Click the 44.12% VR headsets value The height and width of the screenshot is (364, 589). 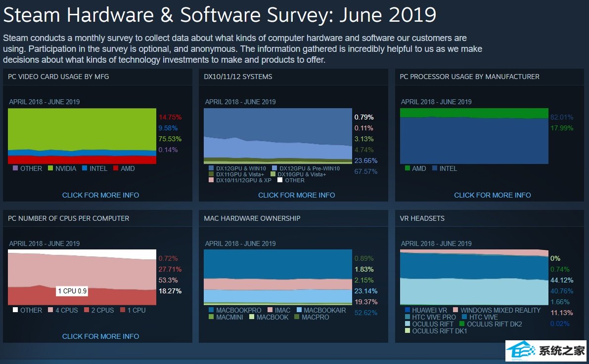562,281
